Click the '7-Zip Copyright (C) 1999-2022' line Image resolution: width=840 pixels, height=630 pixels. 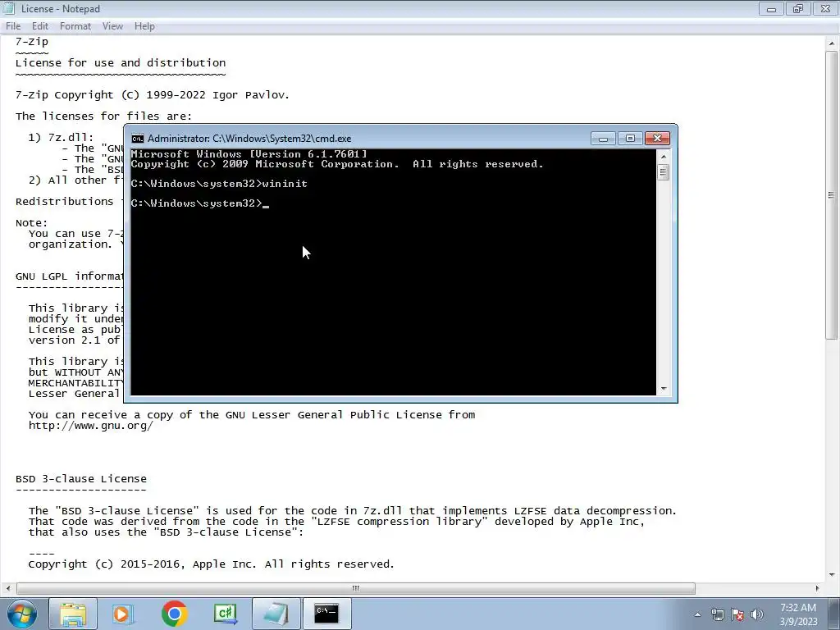point(152,95)
